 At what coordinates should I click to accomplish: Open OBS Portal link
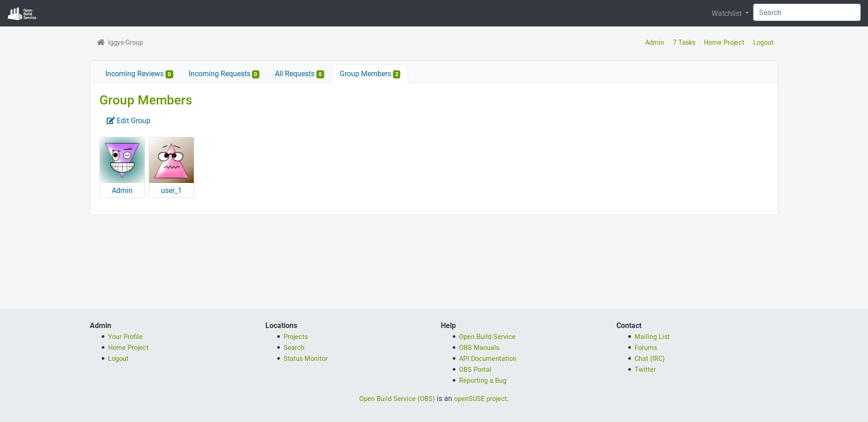[475, 370]
